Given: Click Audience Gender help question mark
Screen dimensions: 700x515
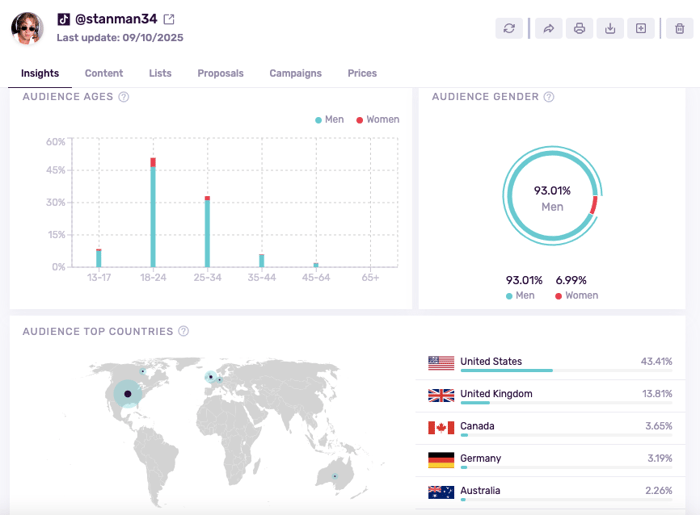Looking at the screenshot, I should click(x=549, y=97).
